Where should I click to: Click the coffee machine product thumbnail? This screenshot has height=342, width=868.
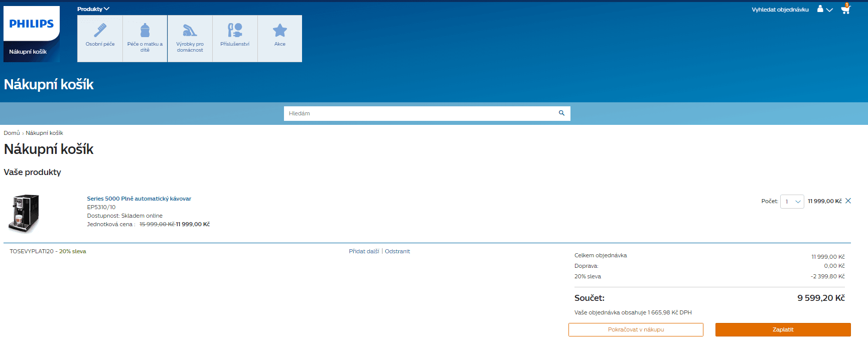pos(24,214)
